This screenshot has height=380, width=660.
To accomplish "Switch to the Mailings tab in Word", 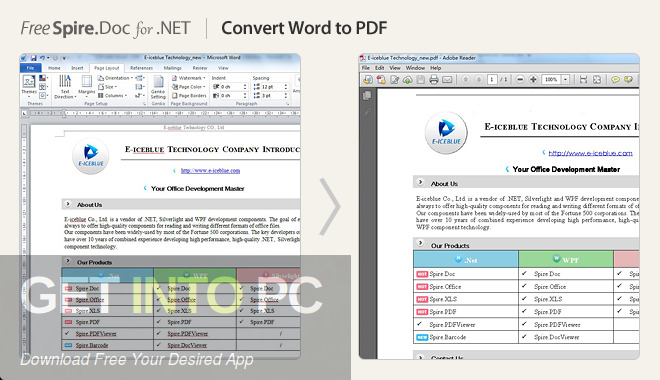I will [173, 68].
